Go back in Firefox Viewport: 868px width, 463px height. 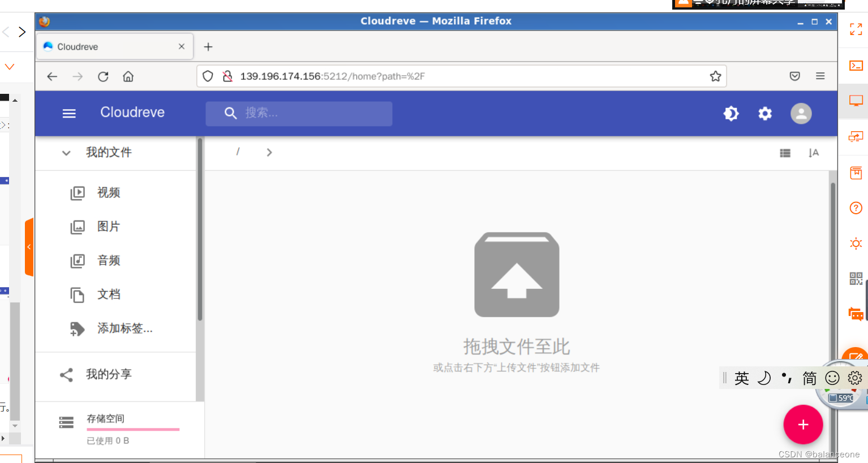pyautogui.click(x=52, y=76)
